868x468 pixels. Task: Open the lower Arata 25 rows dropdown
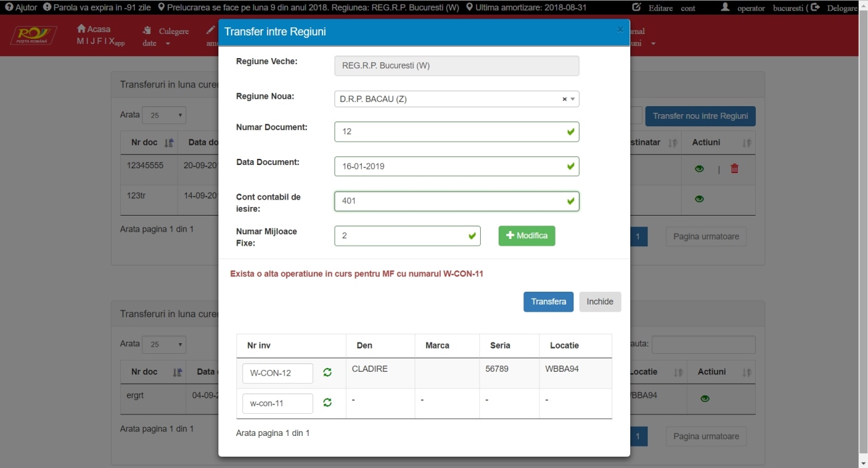point(164,344)
